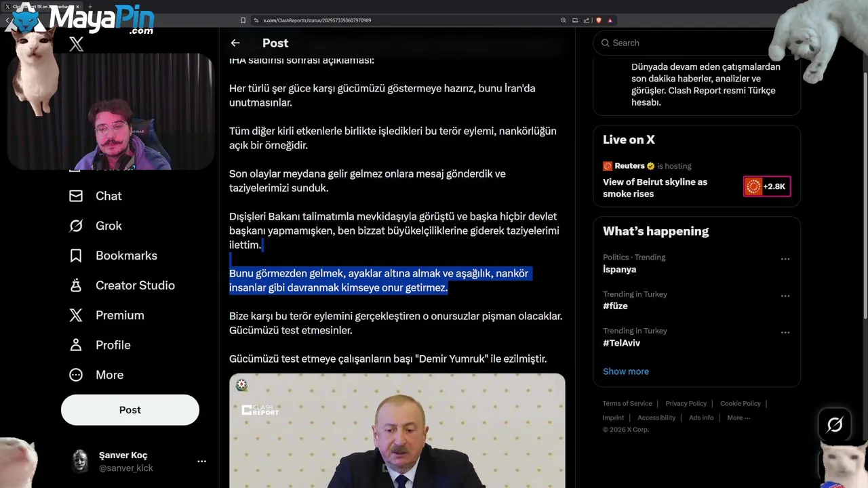Open the Terms of Service link

click(x=627, y=403)
